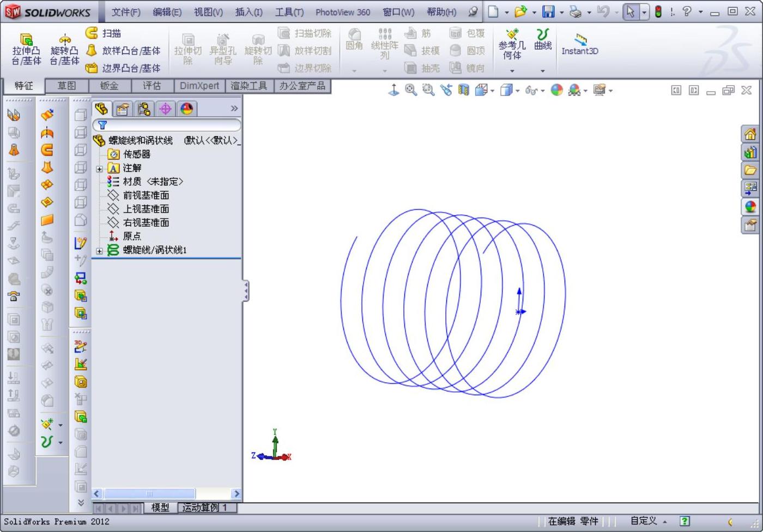Open dropdown arrow next to New icon
The width and height of the screenshot is (763, 532).
pos(507,12)
